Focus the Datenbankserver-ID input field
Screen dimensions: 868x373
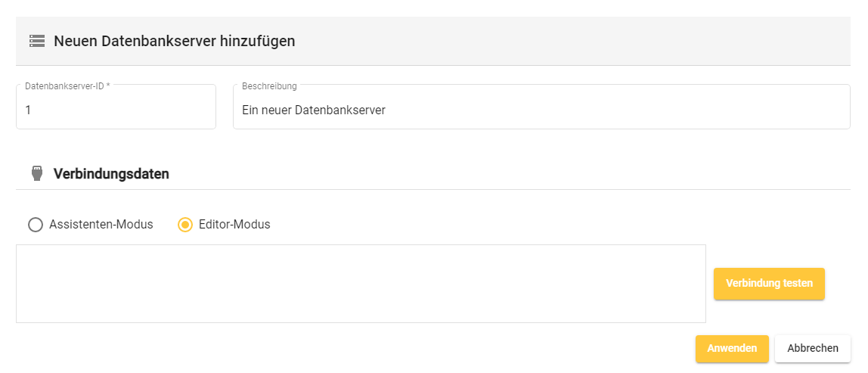(116, 110)
